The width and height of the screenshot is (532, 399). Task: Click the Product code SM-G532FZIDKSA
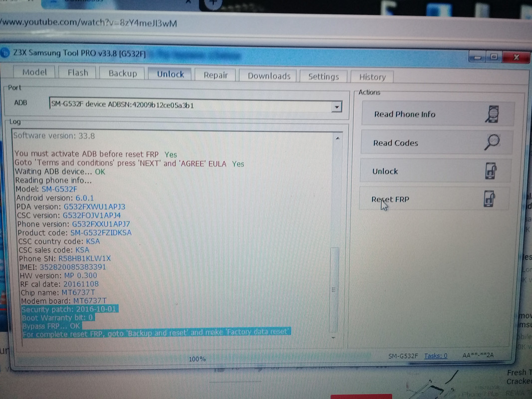(101, 233)
